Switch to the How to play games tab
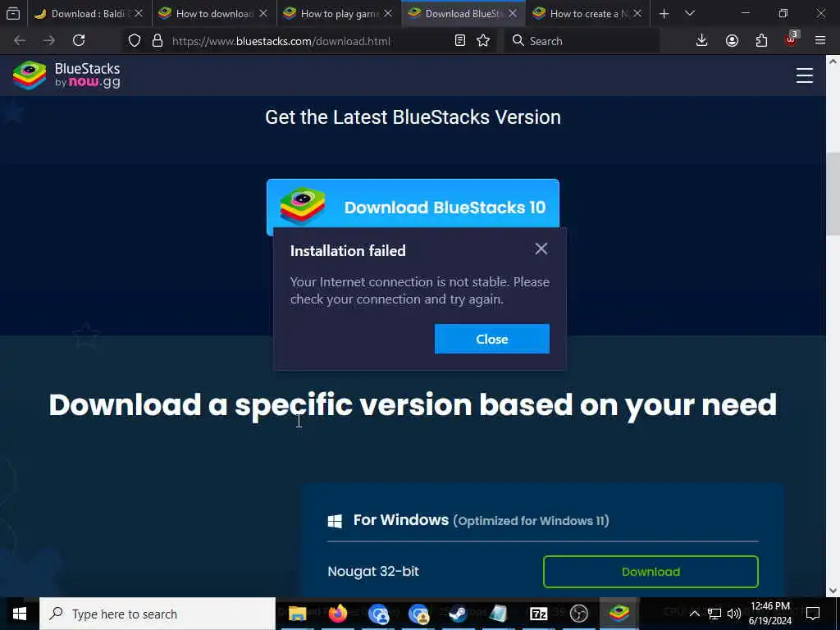 (x=339, y=13)
